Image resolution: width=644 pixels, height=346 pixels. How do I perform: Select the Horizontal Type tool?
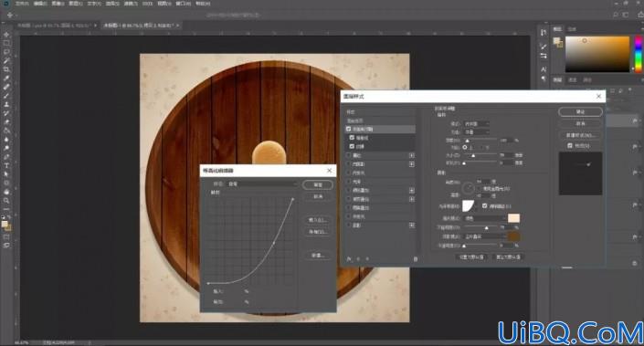(6, 165)
